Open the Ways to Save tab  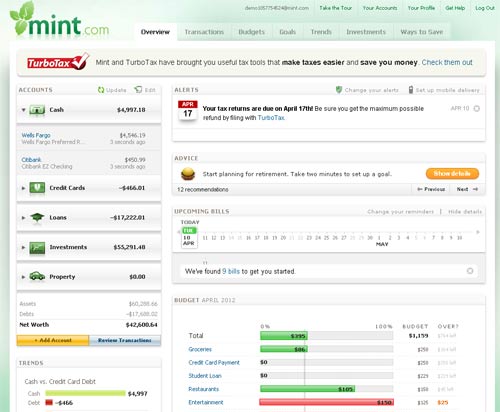tap(422, 32)
